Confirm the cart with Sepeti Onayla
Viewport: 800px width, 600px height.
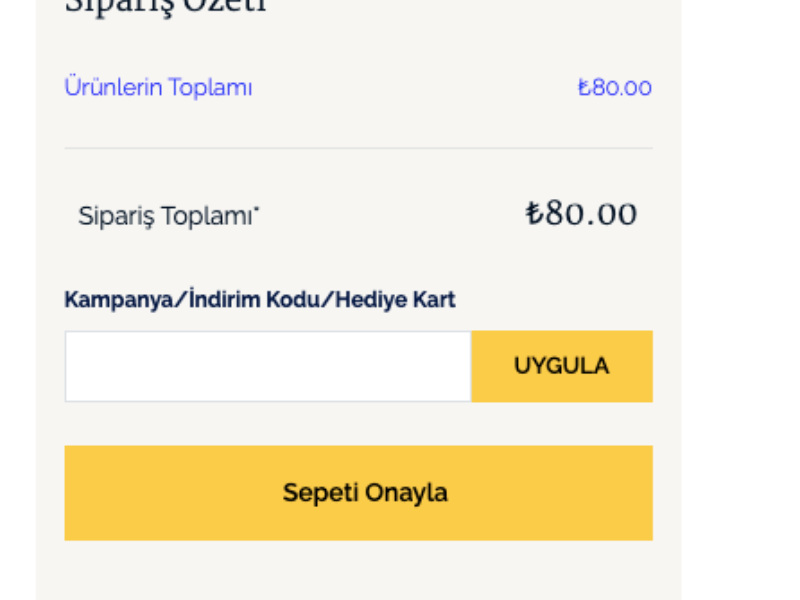pyautogui.click(x=358, y=493)
